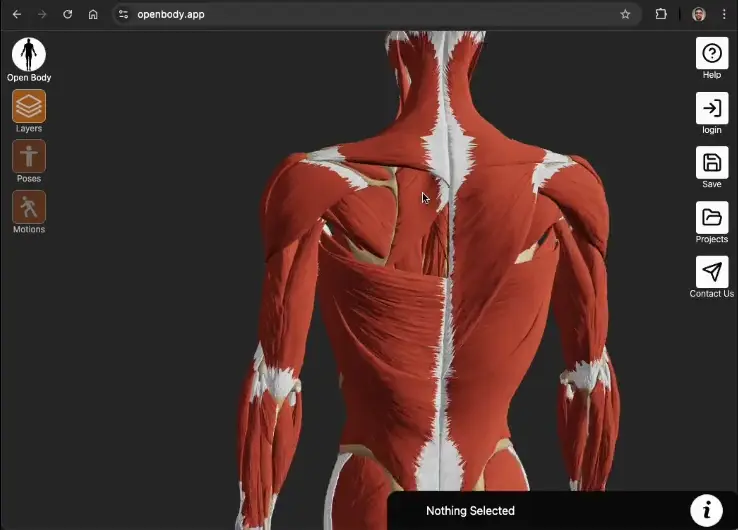Click the Open Body logo icon
Screen dimensions: 738x530
pos(29,55)
